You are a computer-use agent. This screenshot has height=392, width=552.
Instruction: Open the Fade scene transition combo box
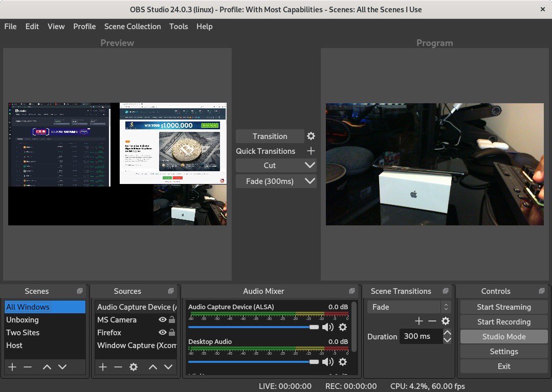click(409, 307)
